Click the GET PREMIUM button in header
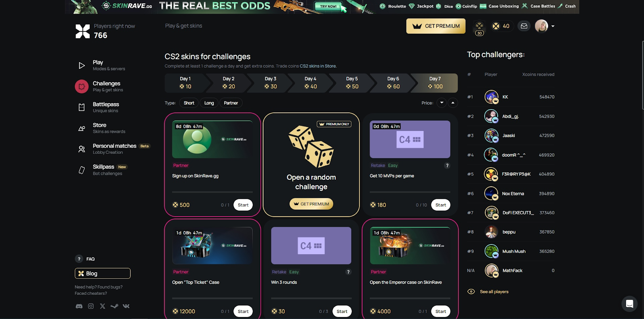644x319 pixels. (x=436, y=26)
